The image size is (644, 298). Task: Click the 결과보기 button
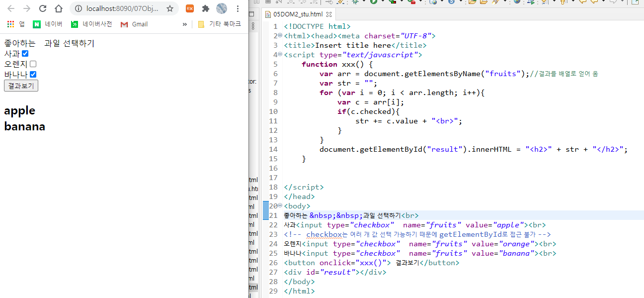pyautogui.click(x=21, y=86)
